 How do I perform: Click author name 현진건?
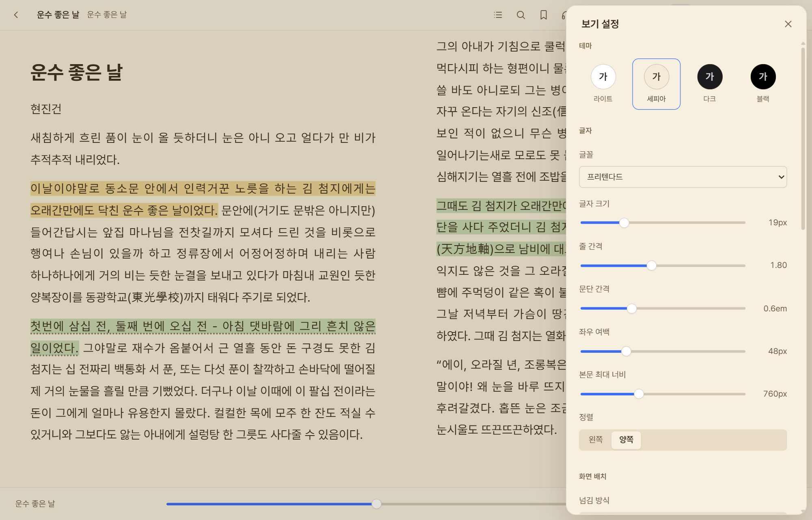click(46, 109)
